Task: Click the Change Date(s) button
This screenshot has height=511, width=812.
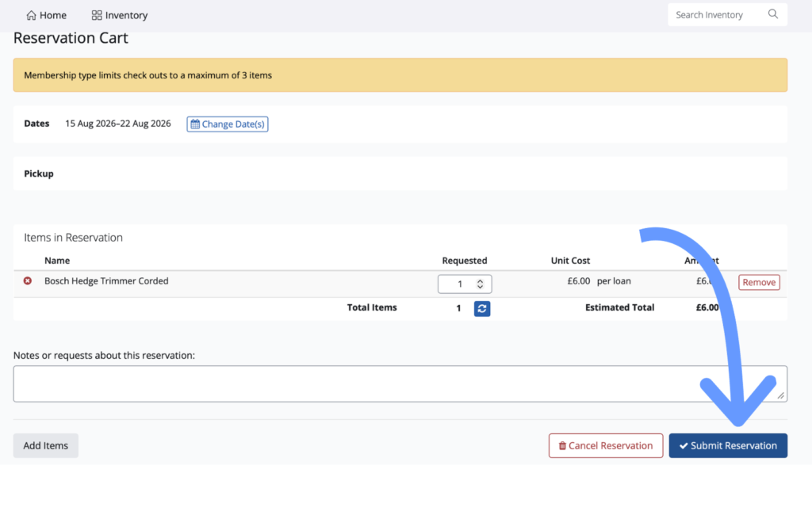Action: point(228,124)
